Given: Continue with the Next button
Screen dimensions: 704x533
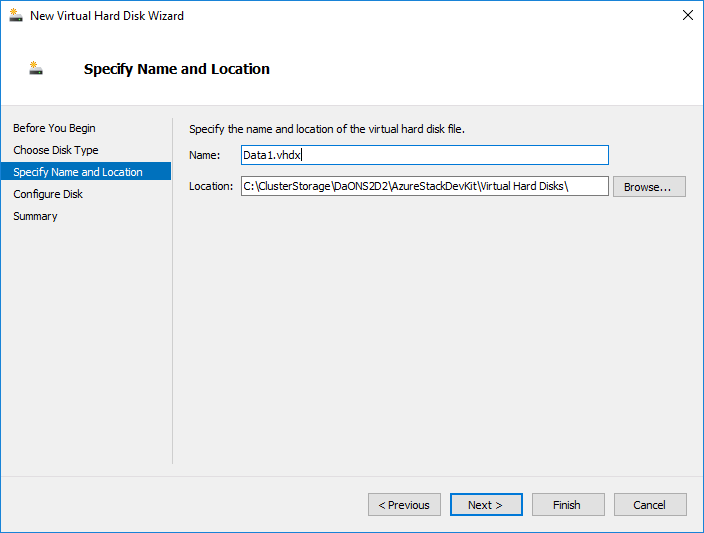Looking at the screenshot, I should point(486,505).
